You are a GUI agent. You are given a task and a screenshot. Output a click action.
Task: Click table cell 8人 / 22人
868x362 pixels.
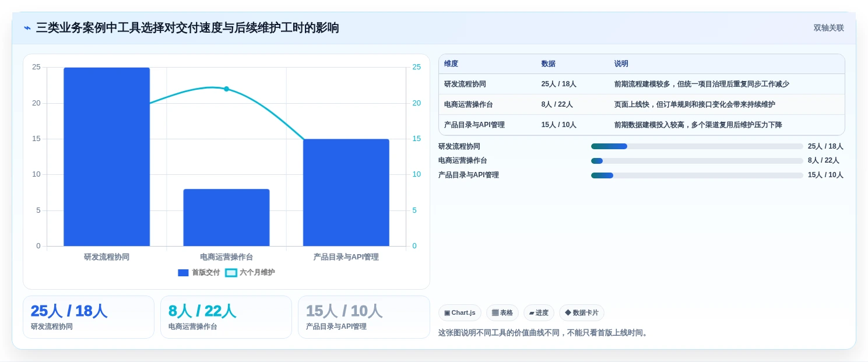tap(557, 104)
